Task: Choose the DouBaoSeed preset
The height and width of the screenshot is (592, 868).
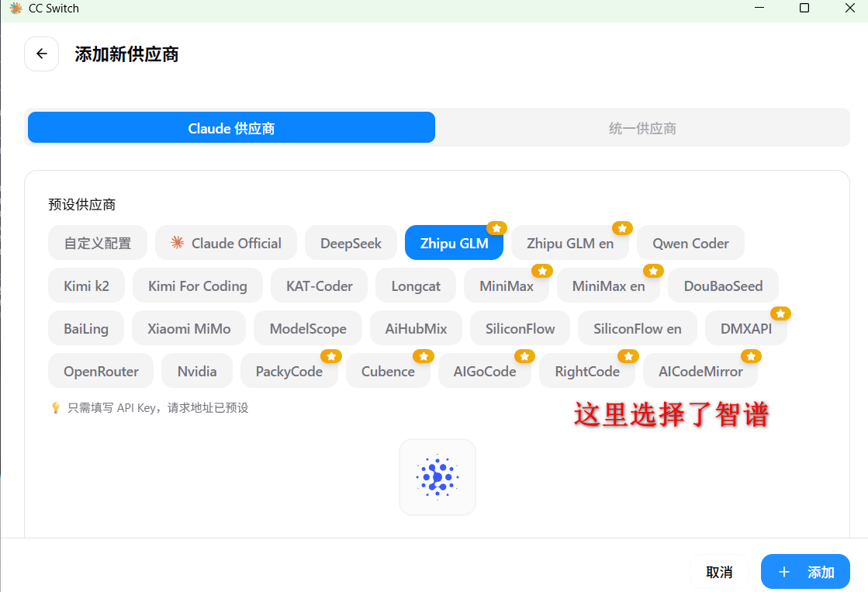Action: point(723,286)
